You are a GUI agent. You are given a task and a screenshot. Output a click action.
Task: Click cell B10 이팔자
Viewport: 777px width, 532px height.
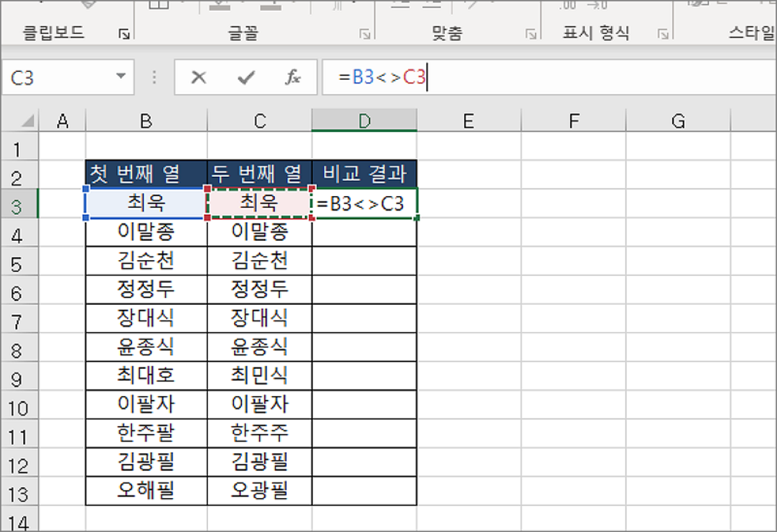coord(146,405)
